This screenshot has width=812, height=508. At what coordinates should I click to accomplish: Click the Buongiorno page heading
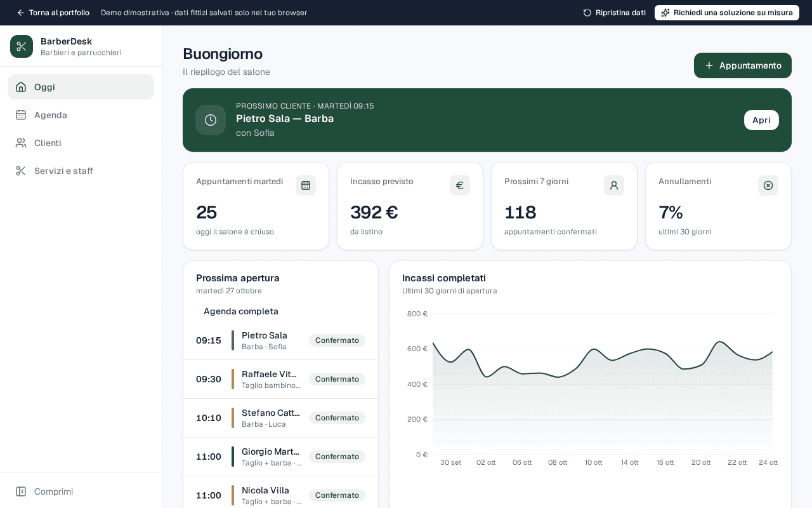pyautogui.click(x=223, y=54)
